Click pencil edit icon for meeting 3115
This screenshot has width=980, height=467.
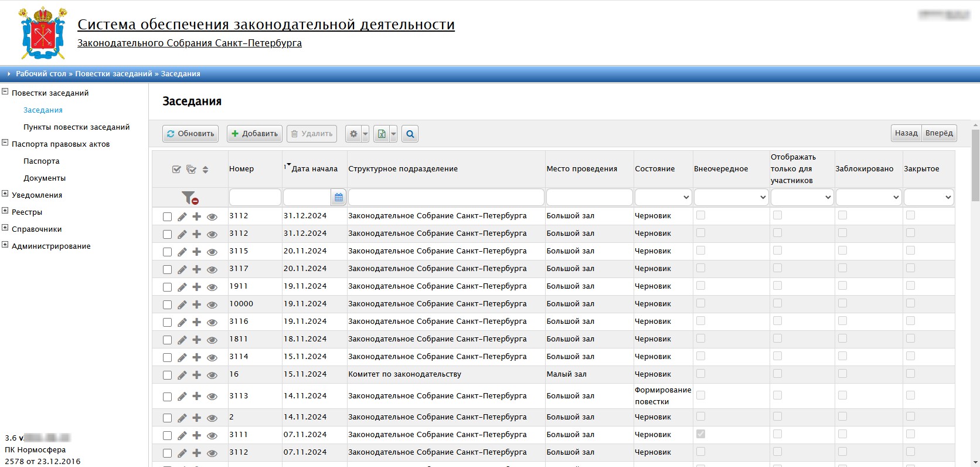[182, 252]
